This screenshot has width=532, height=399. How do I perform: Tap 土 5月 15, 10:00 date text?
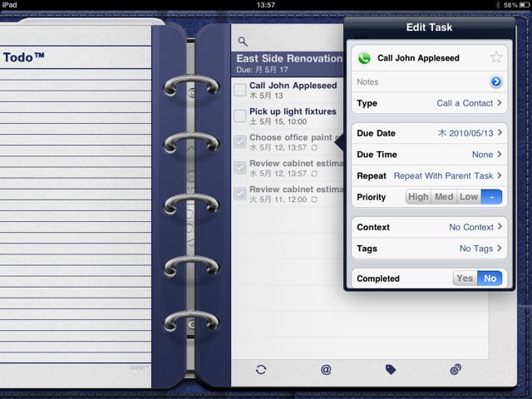(278, 121)
